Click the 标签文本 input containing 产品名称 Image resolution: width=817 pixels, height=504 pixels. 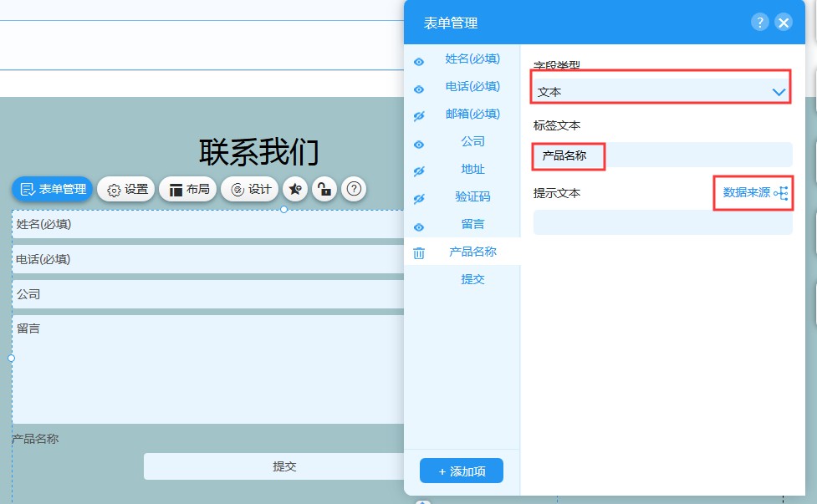tap(662, 155)
